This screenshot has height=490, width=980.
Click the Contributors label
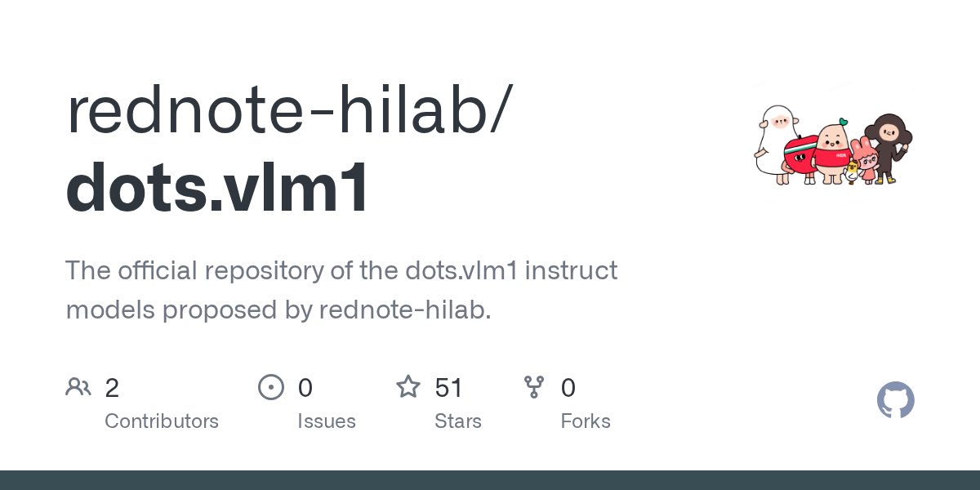pos(162,421)
